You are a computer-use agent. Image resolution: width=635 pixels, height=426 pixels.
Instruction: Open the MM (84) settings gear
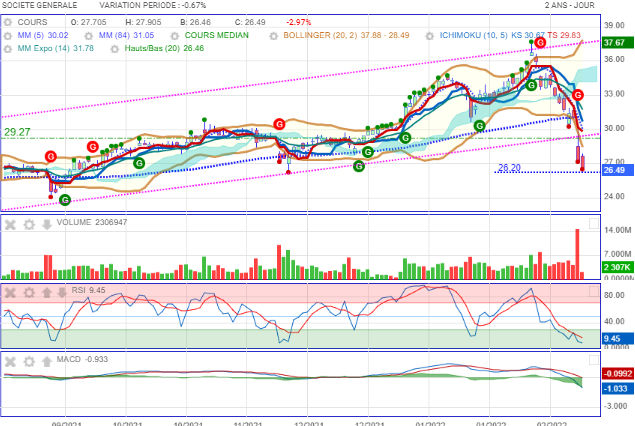89,36
